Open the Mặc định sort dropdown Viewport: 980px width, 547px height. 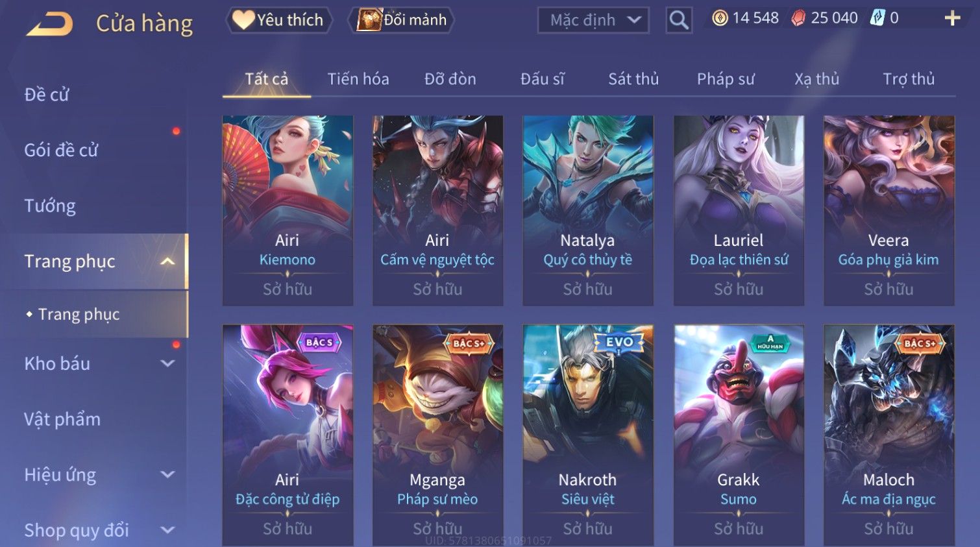593,20
